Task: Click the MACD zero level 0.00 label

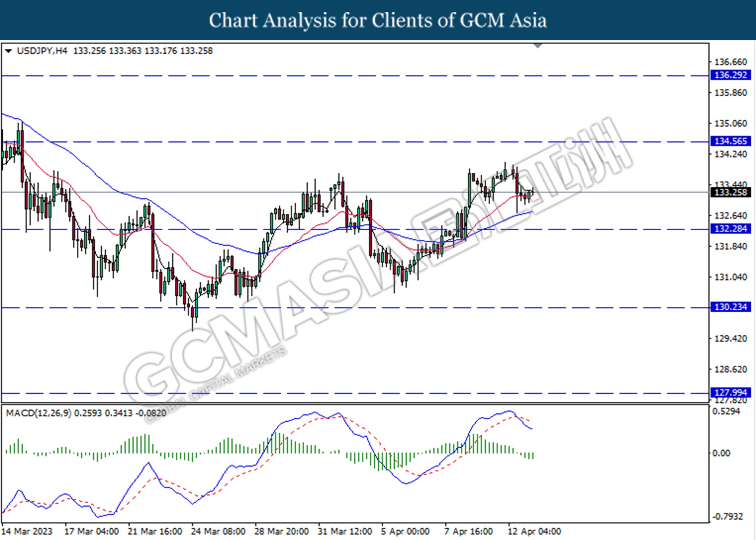Action: coord(721,453)
